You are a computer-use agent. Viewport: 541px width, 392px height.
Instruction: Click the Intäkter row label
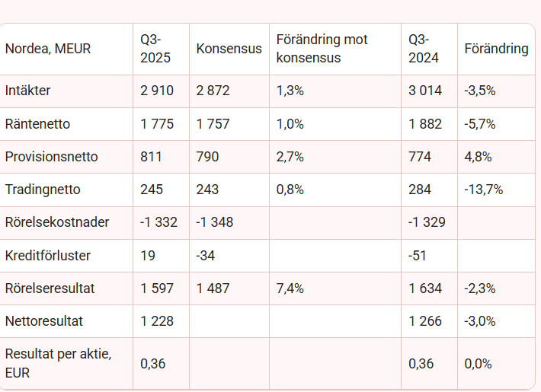(x=28, y=91)
